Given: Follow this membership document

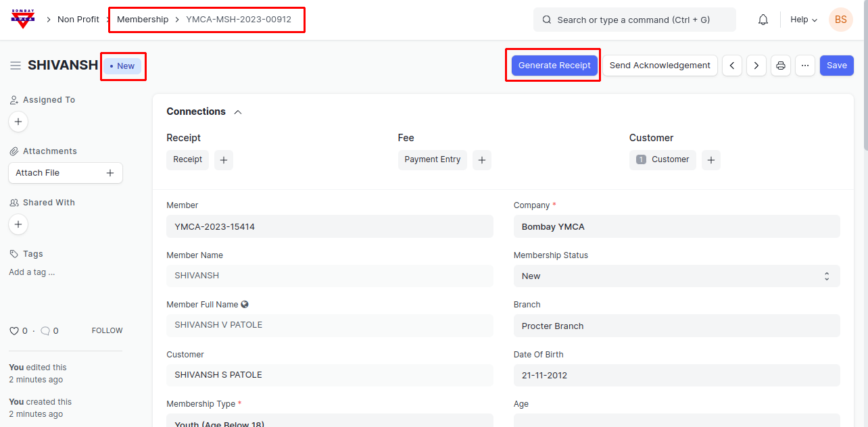Looking at the screenshot, I should click(x=107, y=331).
